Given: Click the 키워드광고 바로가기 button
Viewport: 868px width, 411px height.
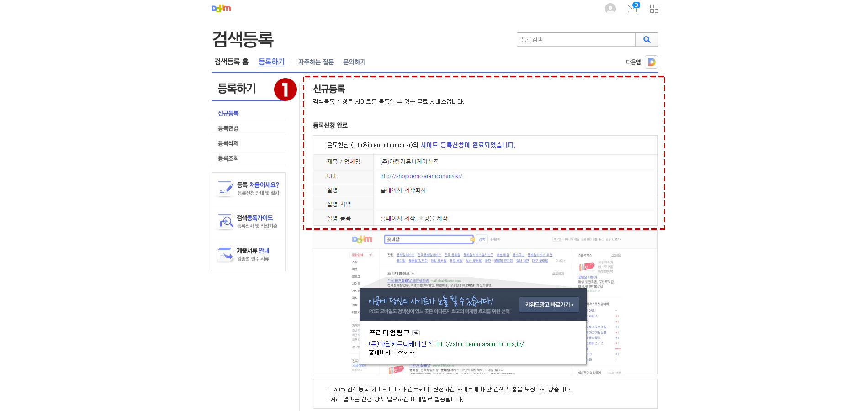Looking at the screenshot, I should tap(549, 305).
